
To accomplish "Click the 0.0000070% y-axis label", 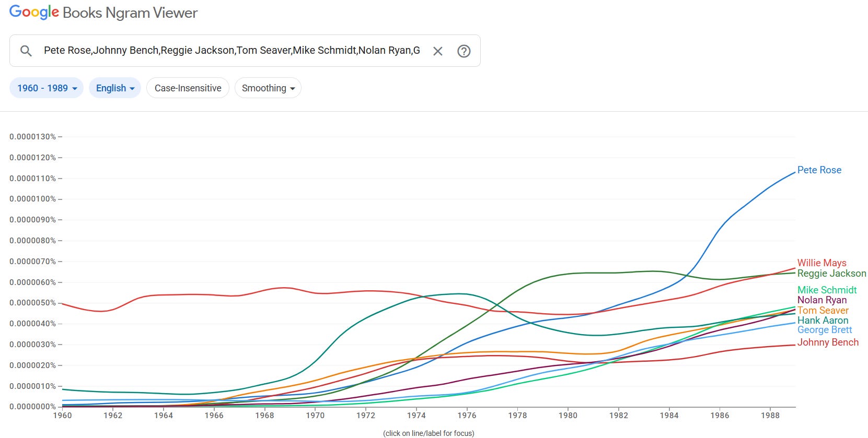I will click(33, 262).
